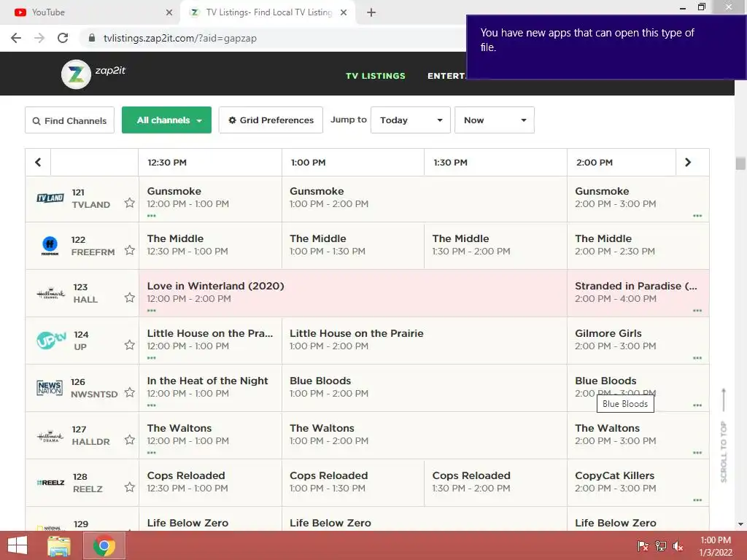The image size is (747, 560).
Task: Open the NewsNation channel logo
Action: (50, 388)
